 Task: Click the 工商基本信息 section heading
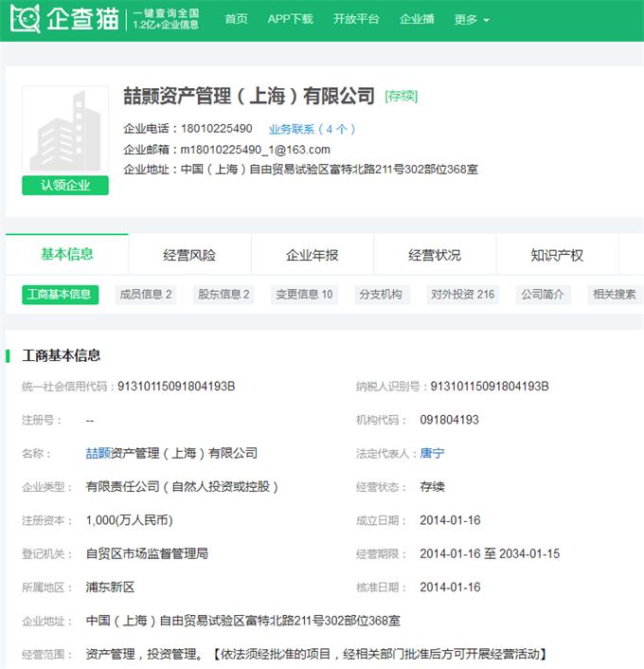pos(62,355)
